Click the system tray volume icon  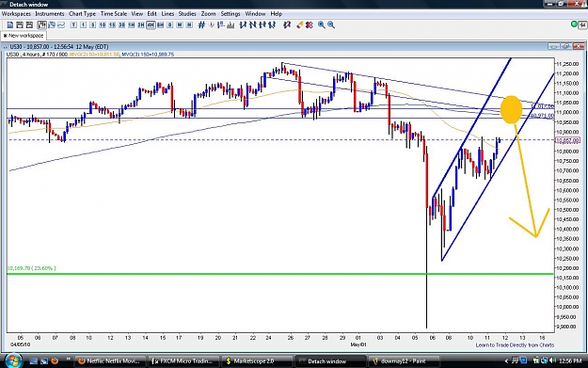click(x=552, y=360)
